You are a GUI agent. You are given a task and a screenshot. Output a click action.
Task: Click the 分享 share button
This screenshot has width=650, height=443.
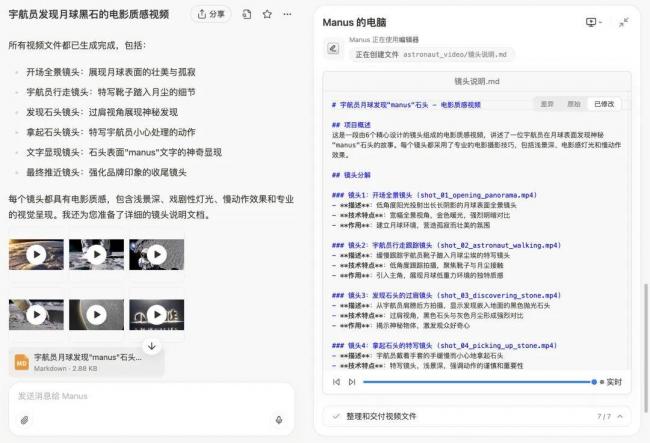(210, 14)
